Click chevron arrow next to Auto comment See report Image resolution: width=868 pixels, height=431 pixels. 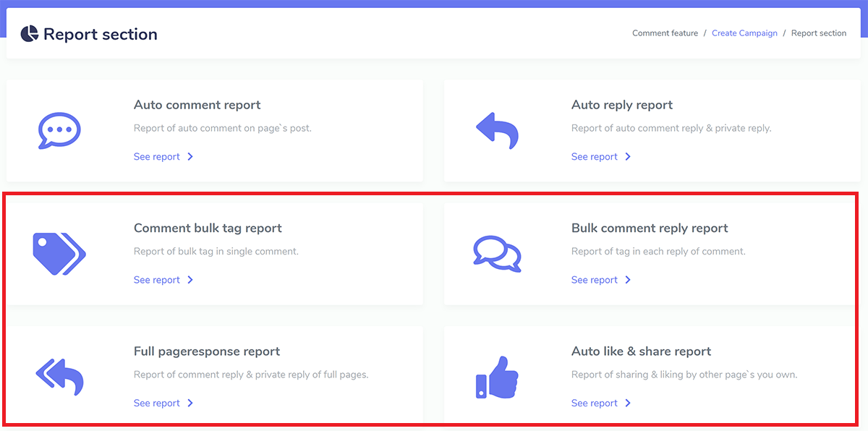(x=190, y=156)
